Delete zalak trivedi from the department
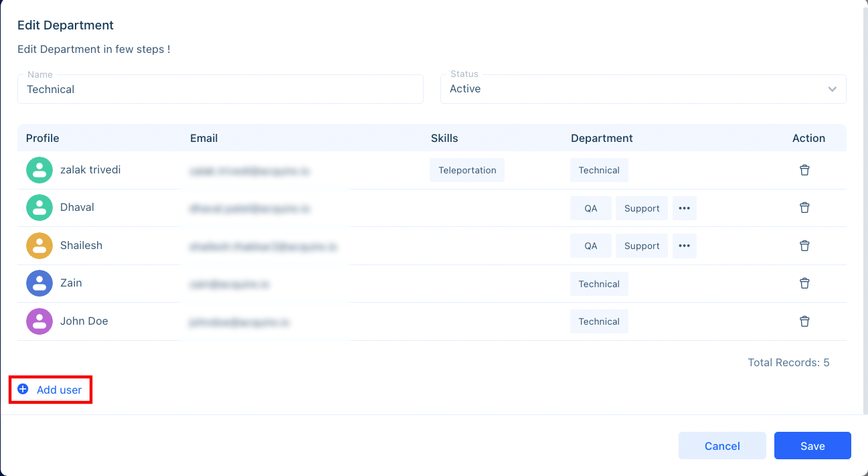The image size is (868, 476). (804, 170)
